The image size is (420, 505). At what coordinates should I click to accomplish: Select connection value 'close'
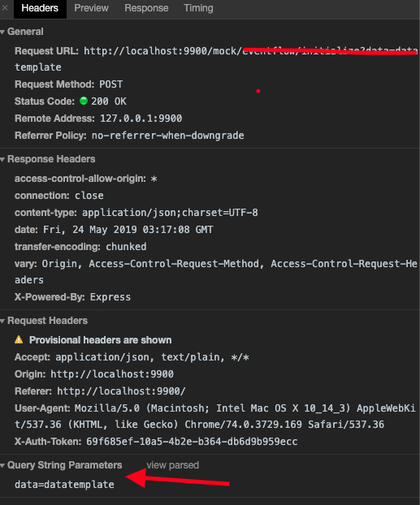coord(89,196)
